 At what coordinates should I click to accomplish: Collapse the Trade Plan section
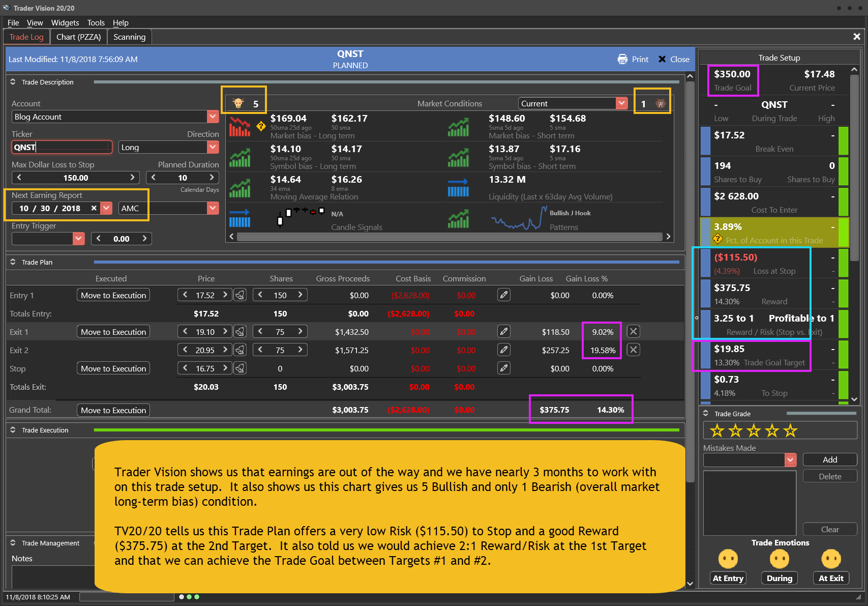click(x=13, y=262)
